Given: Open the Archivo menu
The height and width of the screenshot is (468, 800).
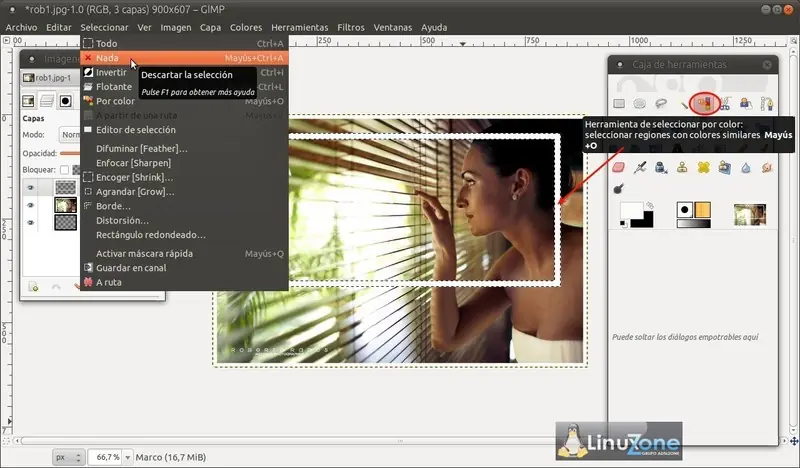Looking at the screenshot, I should (21, 28).
